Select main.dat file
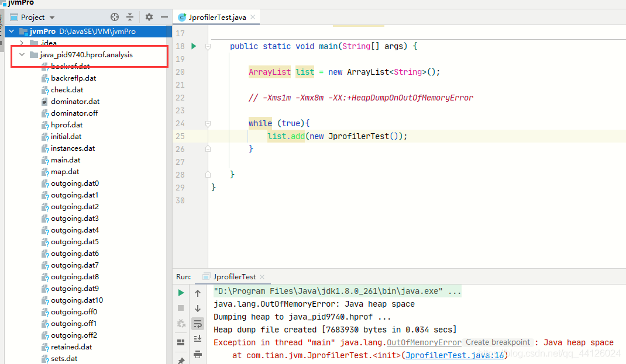 tap(66, 160)
